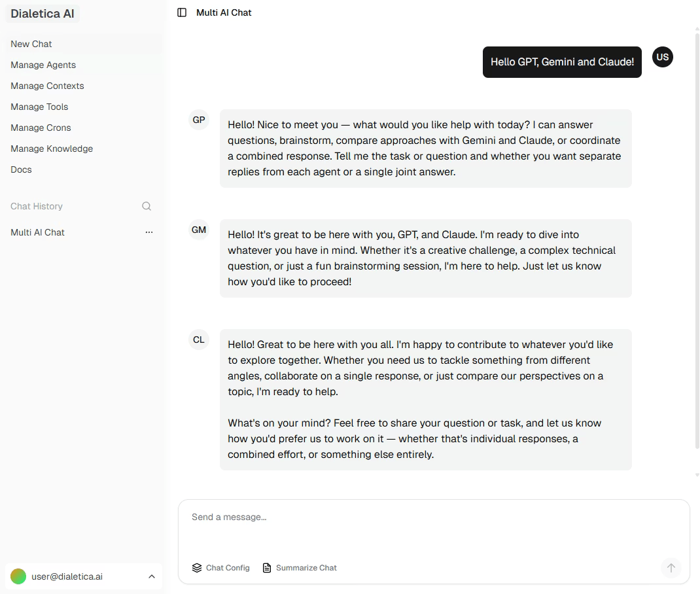Click the gradient user profile avatar

(x=18, y=576)
